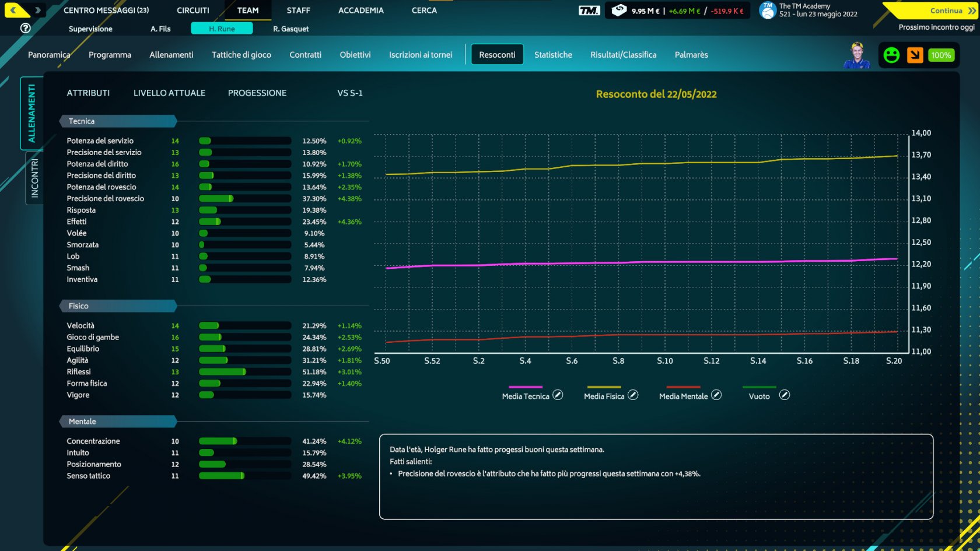Collapse the Tecnica attributes section
980x551 pixels.
tap(117, 121)
